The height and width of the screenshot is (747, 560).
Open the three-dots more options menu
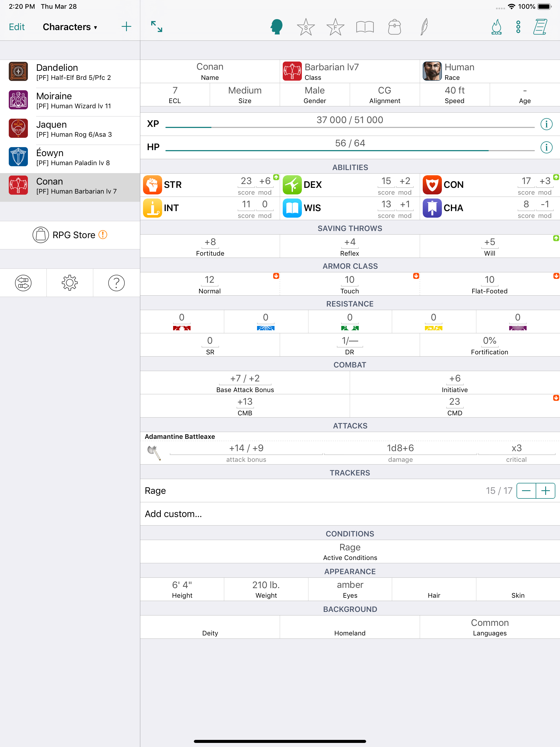click(x=518, y=27)
